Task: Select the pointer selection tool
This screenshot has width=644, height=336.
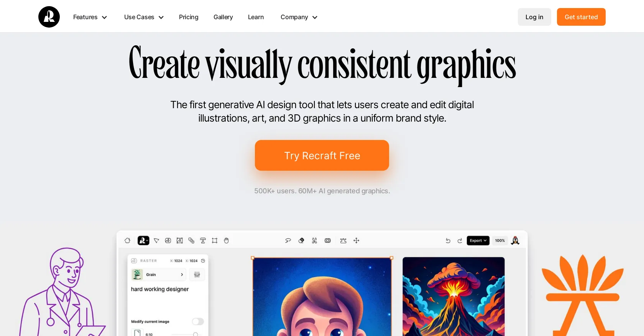Action: click(x=156, y=240)
